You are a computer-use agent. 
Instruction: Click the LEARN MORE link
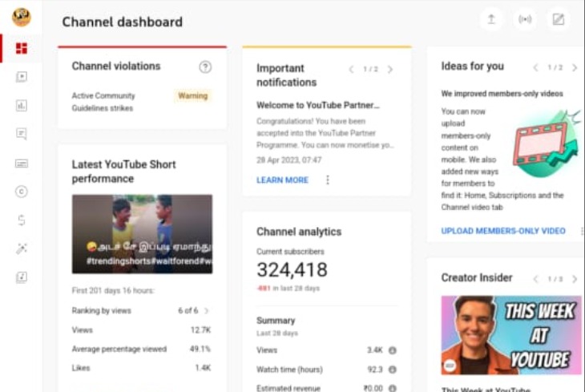(x=282, y=180)
